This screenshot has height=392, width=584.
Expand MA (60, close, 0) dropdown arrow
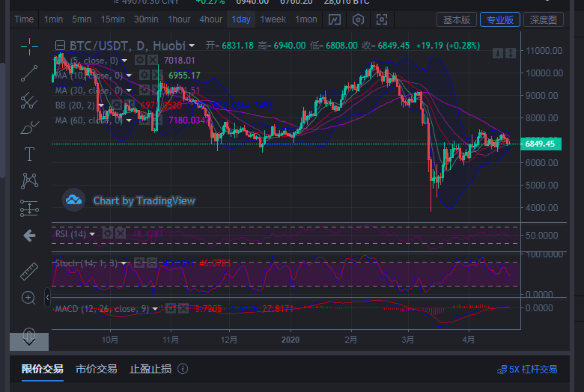click(129, 120)
